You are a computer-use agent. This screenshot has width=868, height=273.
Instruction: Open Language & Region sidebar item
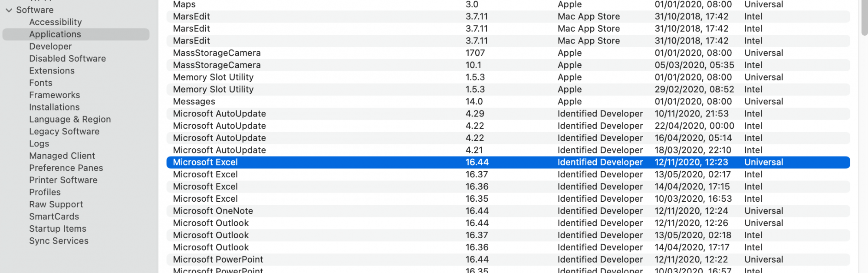coord(70,120)
